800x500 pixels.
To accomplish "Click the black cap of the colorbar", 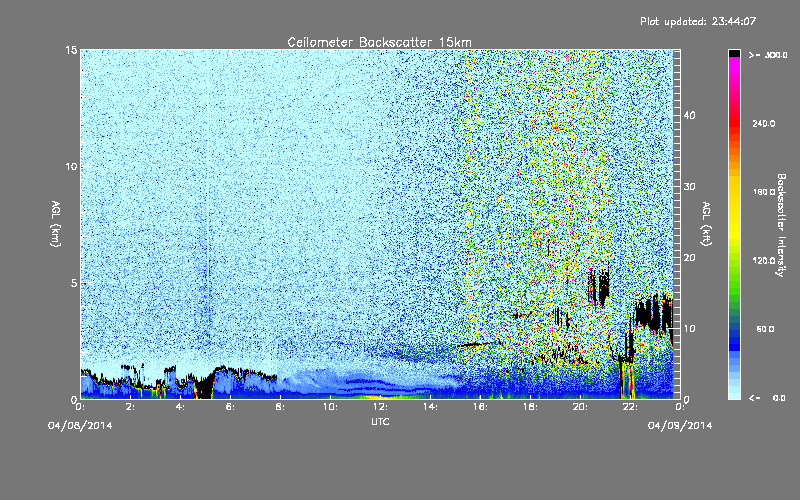I will (x=734, y=53).
